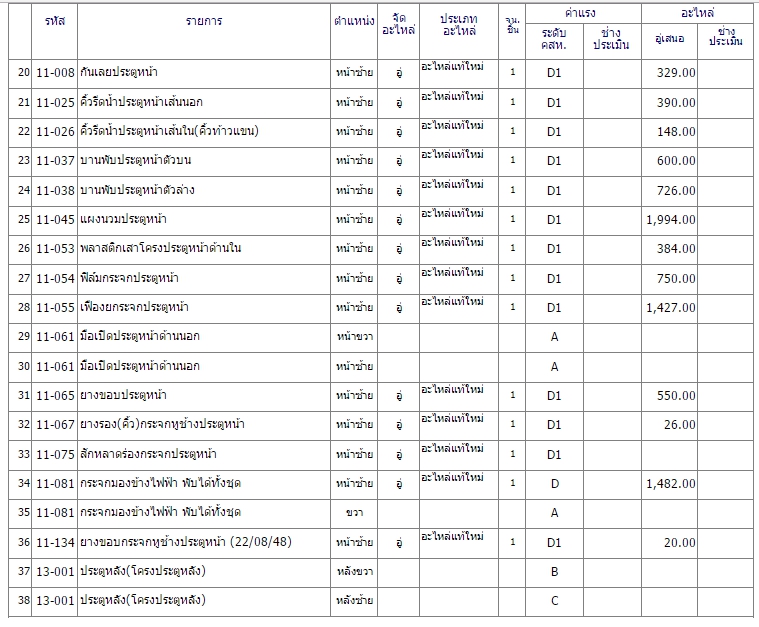The height and width of the screenshot is (627, 759).
Task: Click item คิ้วรีดน้ำประตูหน้าเส้นนอก
Action: tap(141, 102)
